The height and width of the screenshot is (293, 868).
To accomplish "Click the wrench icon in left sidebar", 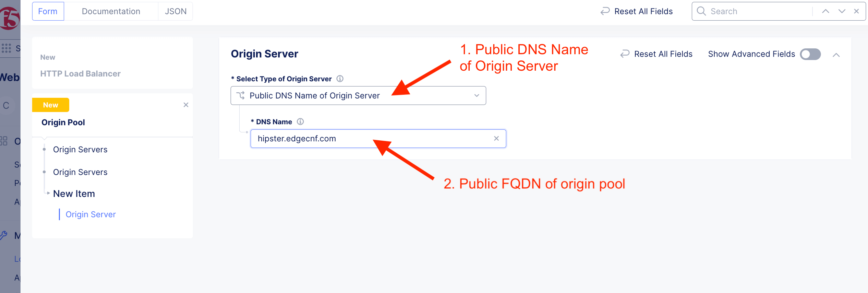I will point(4,235).
